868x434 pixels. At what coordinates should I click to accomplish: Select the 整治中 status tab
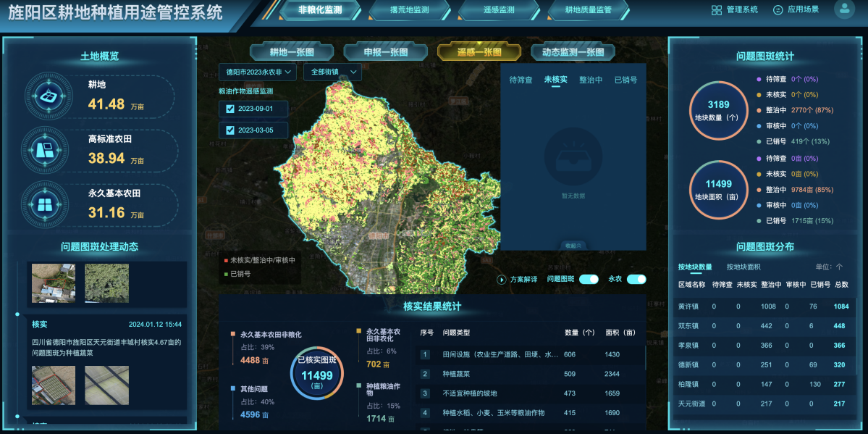(x=590, y=80)
